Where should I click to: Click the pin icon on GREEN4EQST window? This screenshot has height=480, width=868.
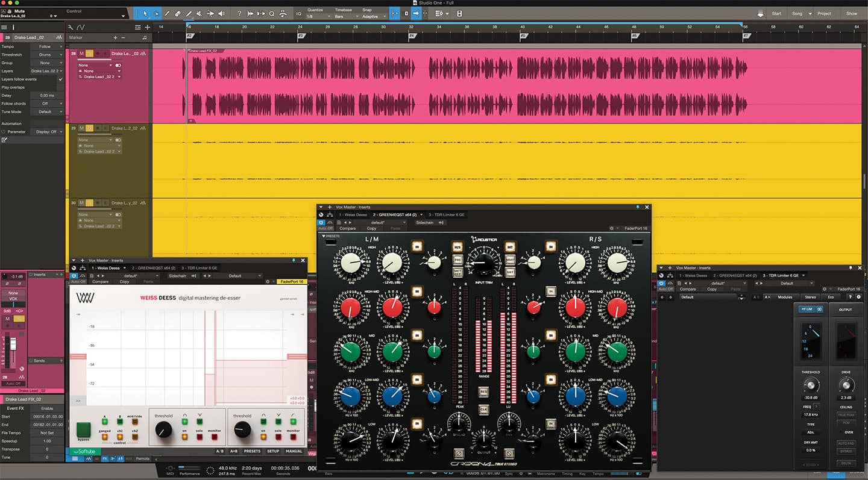637,207
